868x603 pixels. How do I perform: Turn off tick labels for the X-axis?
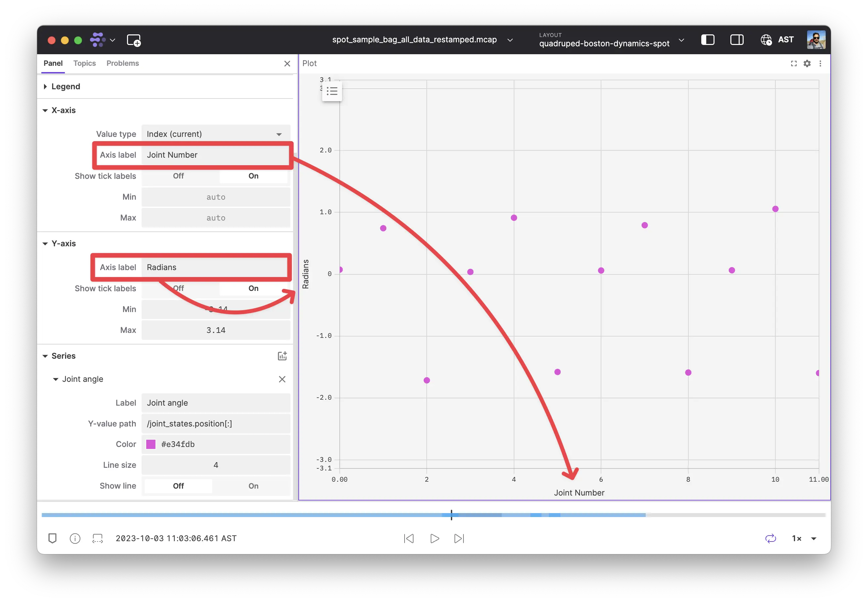click(x=178, y=176)
